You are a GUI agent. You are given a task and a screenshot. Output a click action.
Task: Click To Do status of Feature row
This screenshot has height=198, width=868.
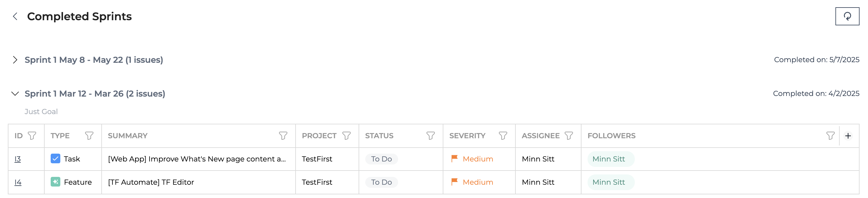click(x=382, y=182)
